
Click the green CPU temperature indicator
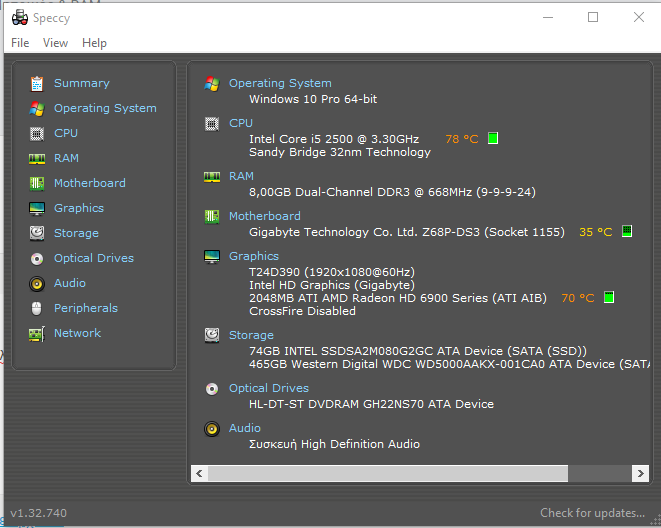(493, 138)
